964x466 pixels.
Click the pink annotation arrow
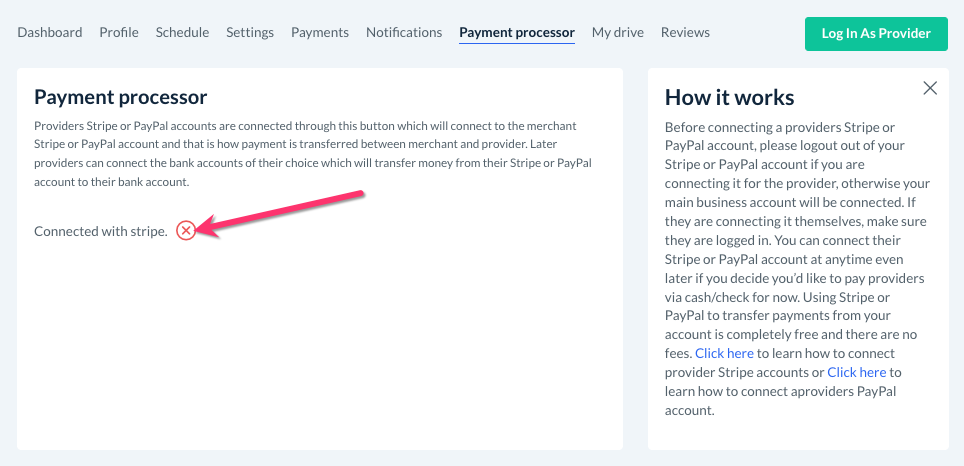280,210
